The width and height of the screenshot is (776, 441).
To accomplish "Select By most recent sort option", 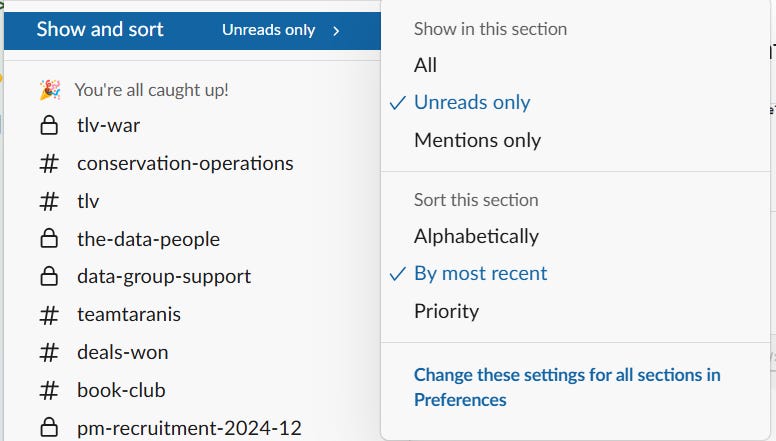I will pos(576,274).
